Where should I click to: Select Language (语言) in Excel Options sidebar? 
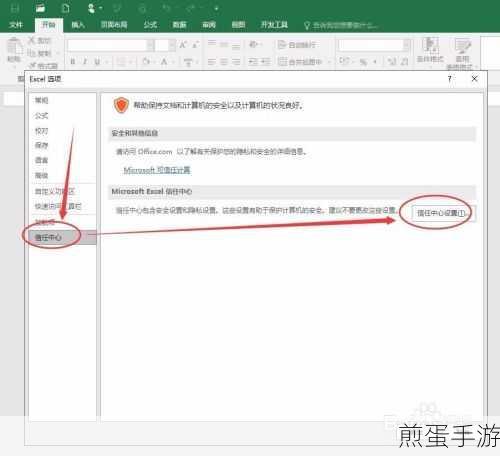(x=42, y=160)
